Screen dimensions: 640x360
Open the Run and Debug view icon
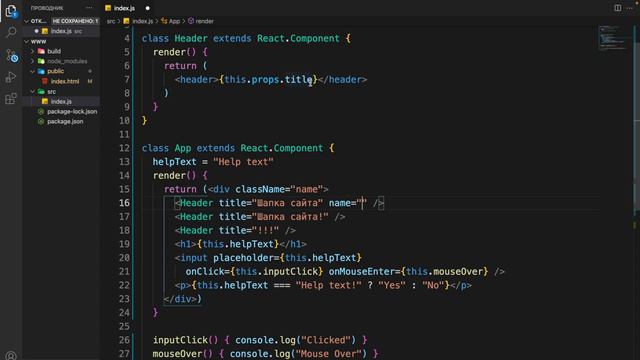(x=11, y=77)
